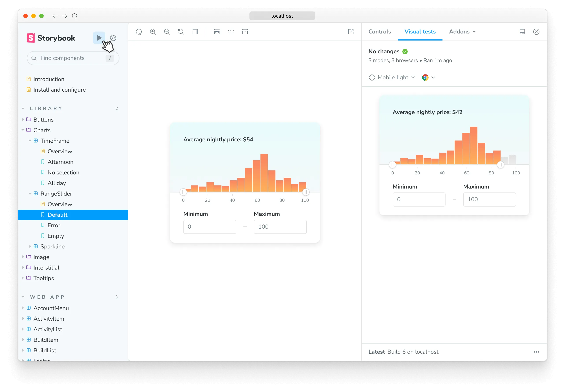The height and width of the screenshot is (392, 565).
Task: Open the Mobile light mode dropdown
Action: coord(392,78)
